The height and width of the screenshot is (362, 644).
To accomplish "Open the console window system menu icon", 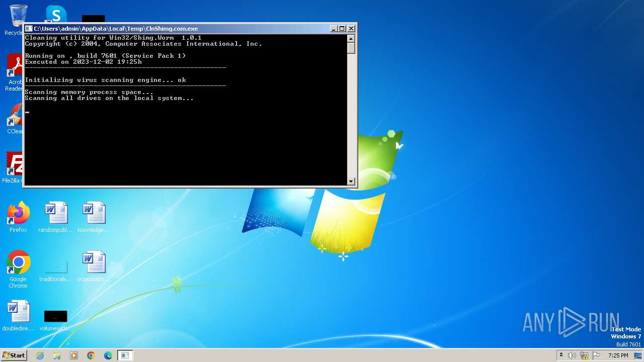I will click(x=29, y=29).
